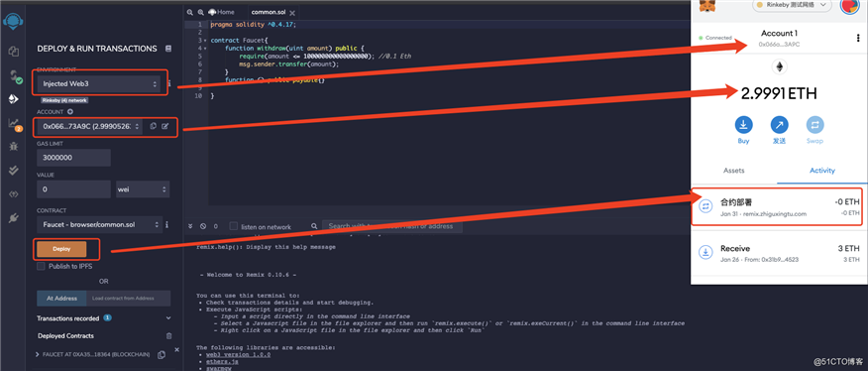Click the Ethereum token icon in MetaMask
868x371 pixels.
tap(780, 67)
